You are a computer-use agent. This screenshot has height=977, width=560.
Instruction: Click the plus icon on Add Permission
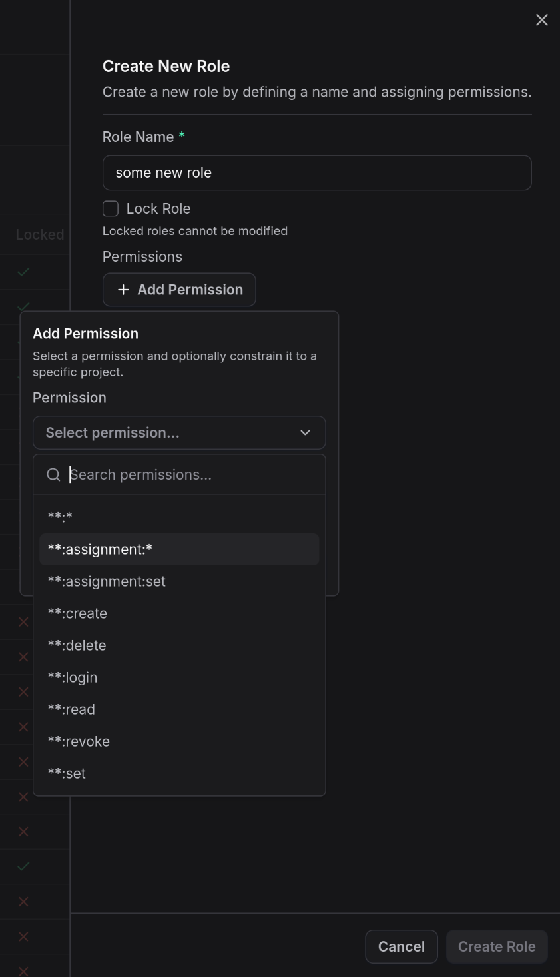tap(123, 290)
